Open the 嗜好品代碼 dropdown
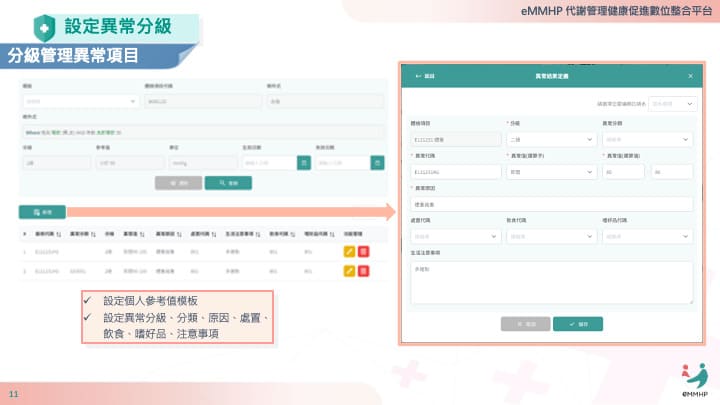The height and width of the screenshot is (405, 720). pyautogui.click(x=646, y=237)
